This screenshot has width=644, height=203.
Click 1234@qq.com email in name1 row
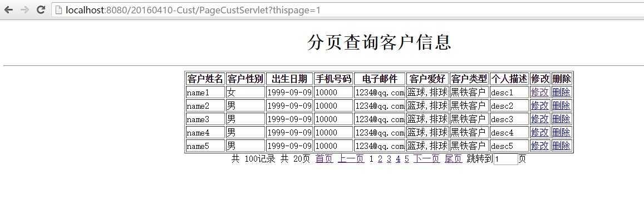[380, 92]
